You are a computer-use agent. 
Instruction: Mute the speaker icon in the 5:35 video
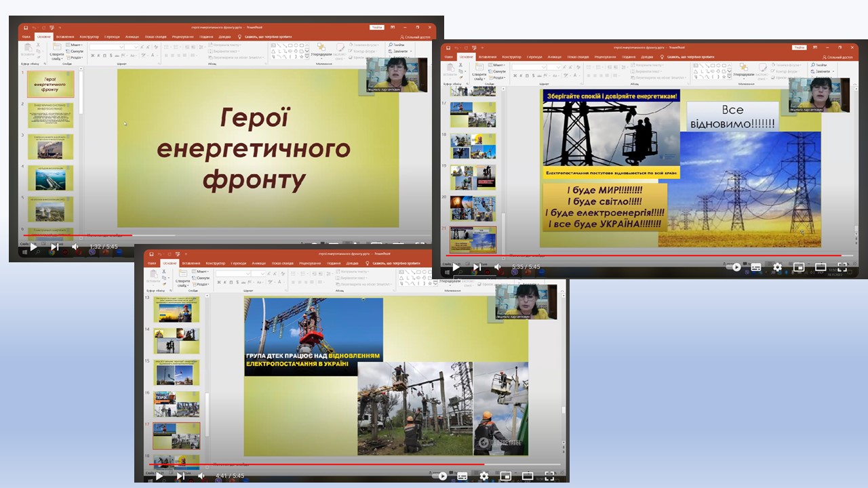[498, 267]
